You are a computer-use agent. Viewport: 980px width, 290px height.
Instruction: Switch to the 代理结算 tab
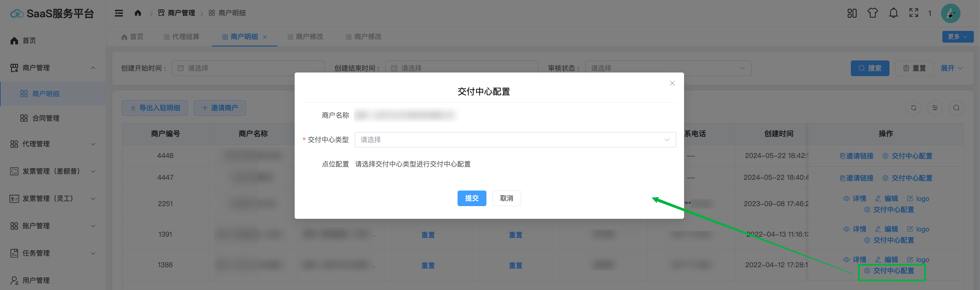(x=181, y=37)
